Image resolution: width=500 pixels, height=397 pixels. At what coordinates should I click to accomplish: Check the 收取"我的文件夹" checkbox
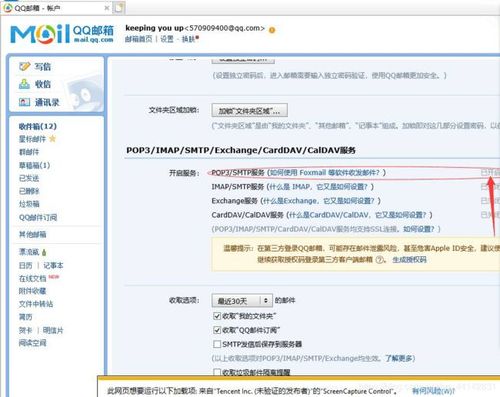pyautogui.click(x=217, y=316)
